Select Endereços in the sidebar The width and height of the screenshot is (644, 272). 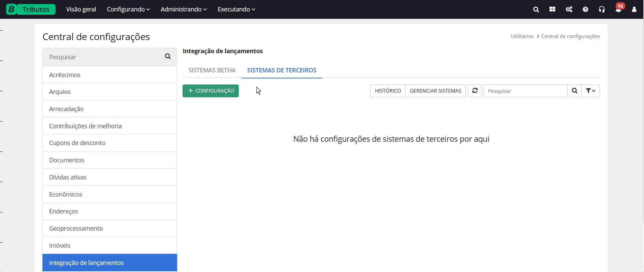110,211
